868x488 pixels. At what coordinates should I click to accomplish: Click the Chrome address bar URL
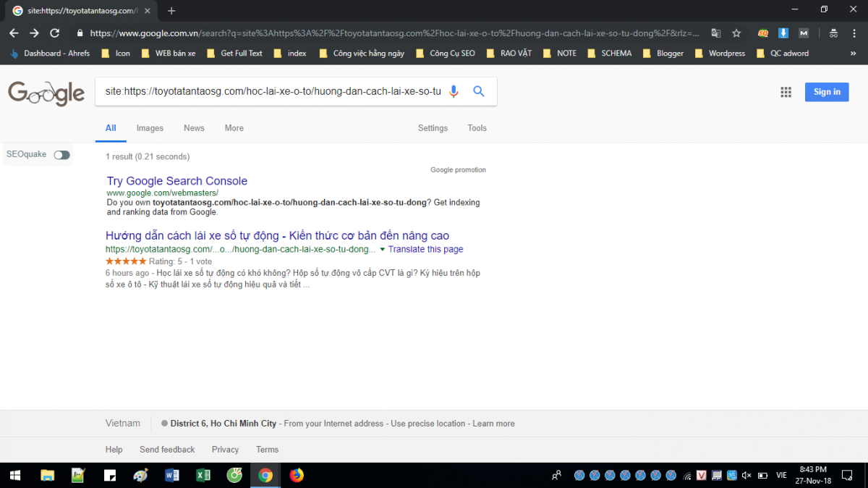click(x=394, y=33)
